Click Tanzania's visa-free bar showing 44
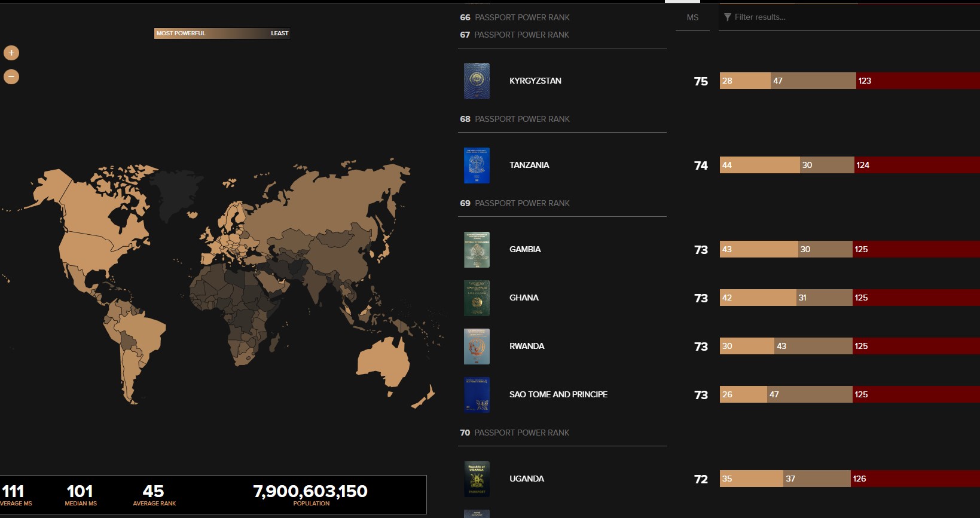Screen dimensions: 980x518 pos(759,165)
